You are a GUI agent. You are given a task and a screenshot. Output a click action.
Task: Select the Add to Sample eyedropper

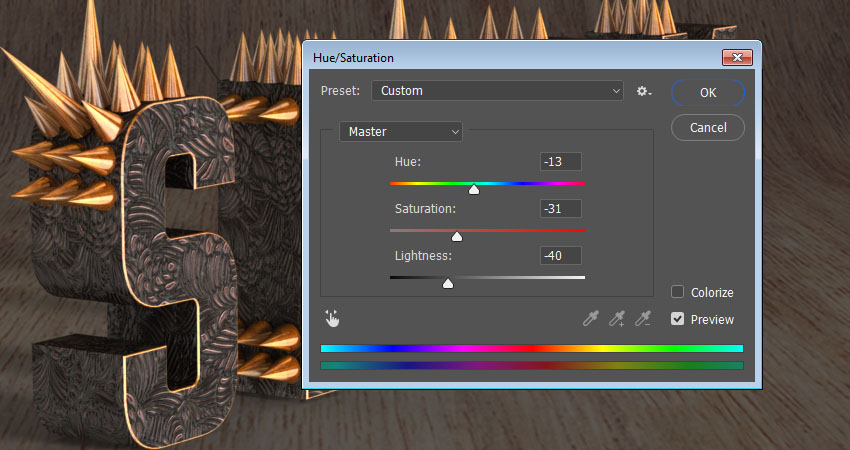click(x=617, y=318)
